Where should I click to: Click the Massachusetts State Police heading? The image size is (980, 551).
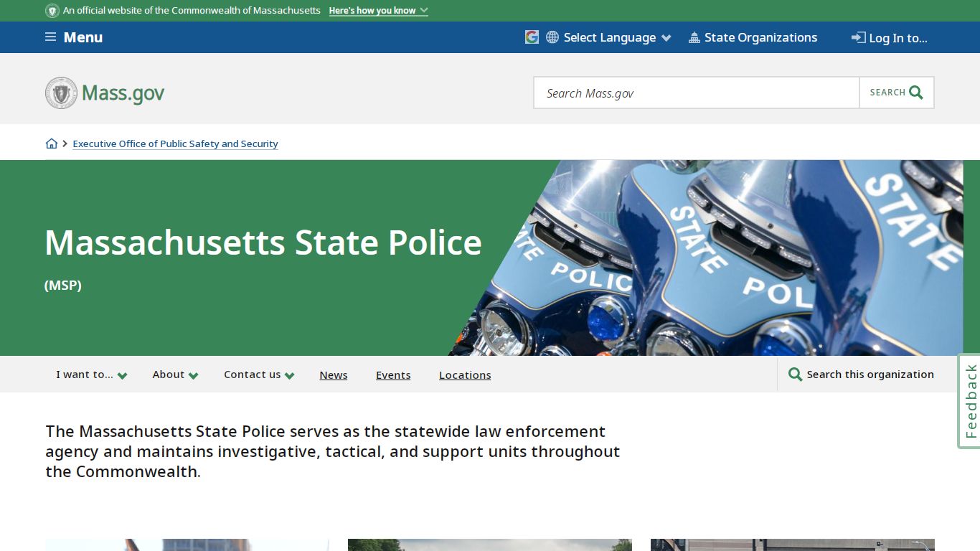pyautogui.click(x=263, y=242)
